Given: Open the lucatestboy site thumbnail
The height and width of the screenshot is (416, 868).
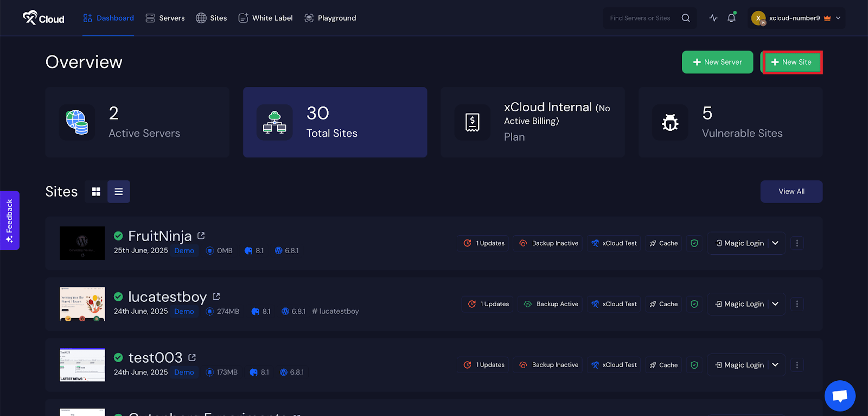Looking at the screenshot, I should coord(82,304).
